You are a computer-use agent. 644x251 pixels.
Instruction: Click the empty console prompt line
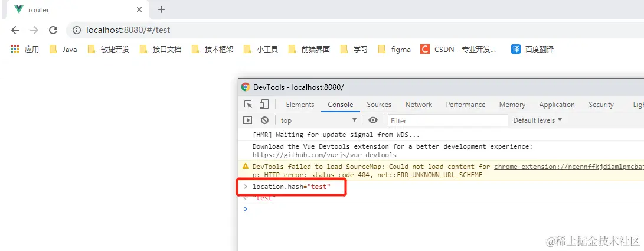441,209
